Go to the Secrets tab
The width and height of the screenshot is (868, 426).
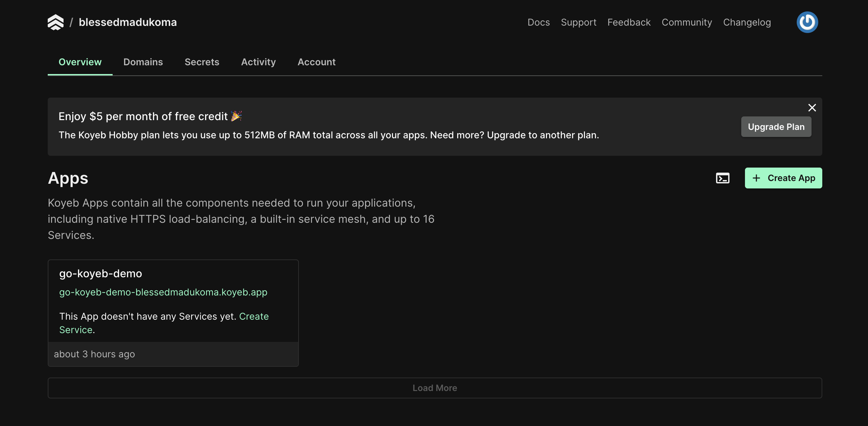(202, 62)
